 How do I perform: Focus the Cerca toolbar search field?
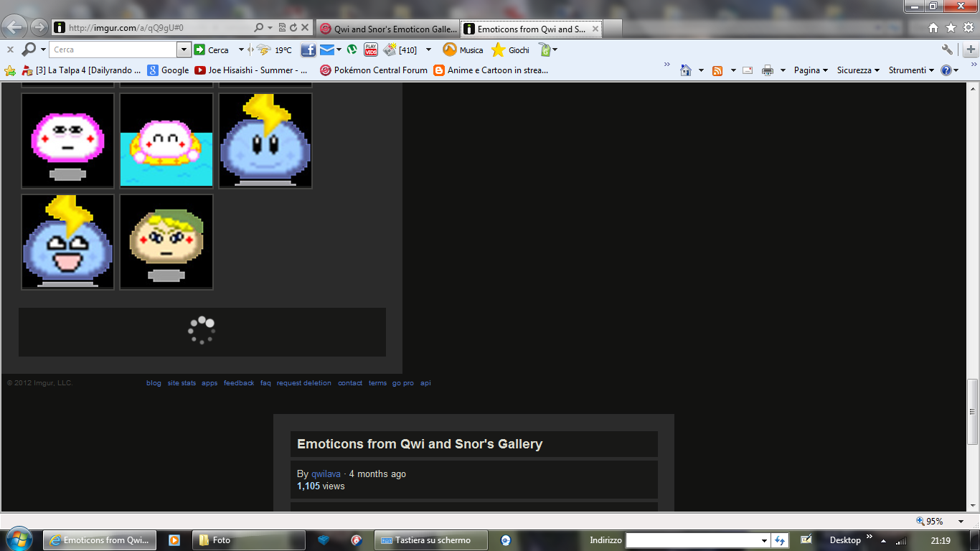click(x=113, y=50)
